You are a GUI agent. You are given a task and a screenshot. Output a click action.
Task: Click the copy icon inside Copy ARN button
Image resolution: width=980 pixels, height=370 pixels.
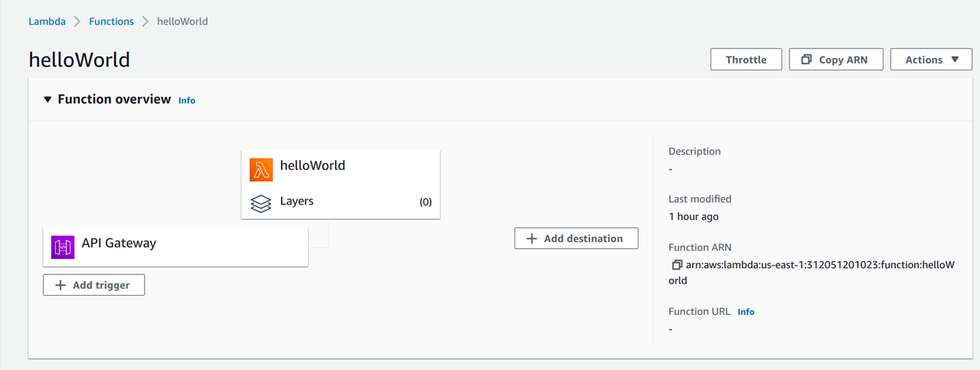tap(806, 60)
